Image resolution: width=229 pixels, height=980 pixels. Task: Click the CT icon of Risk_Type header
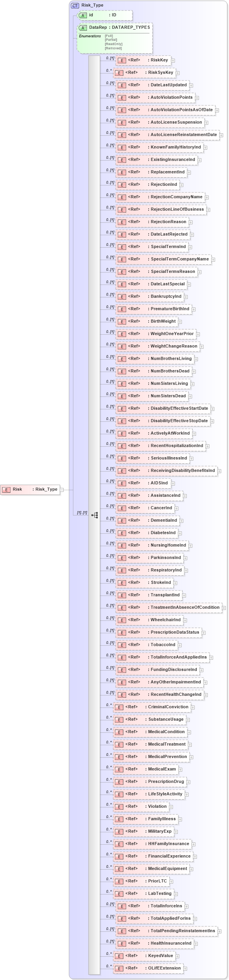(x=75, y=5)
